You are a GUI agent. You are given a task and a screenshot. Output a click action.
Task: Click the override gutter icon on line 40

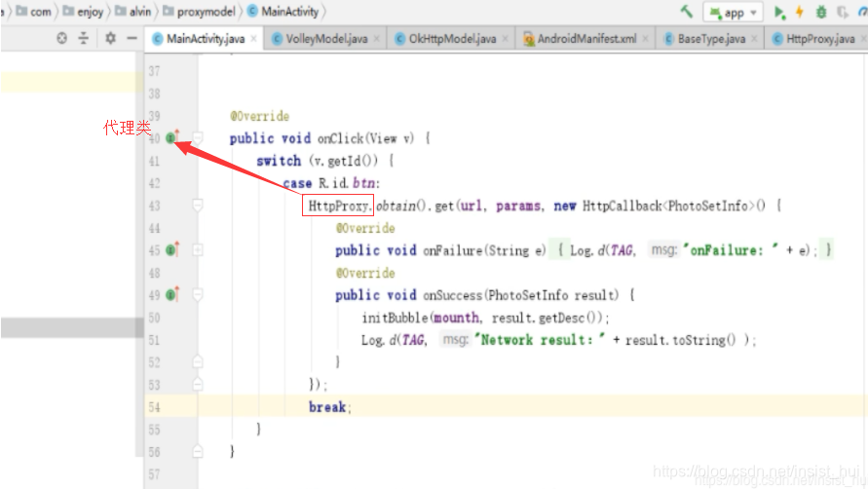172,137
